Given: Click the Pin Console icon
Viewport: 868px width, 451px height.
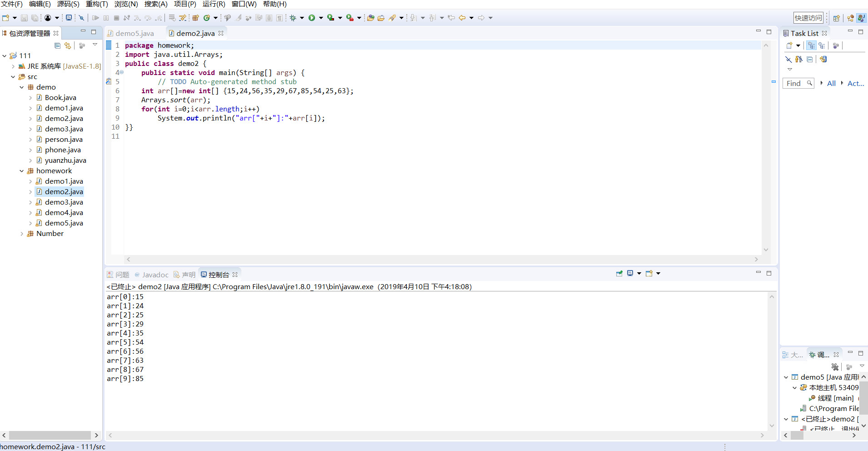Looking at the screenshot, I should pos(619,273).
